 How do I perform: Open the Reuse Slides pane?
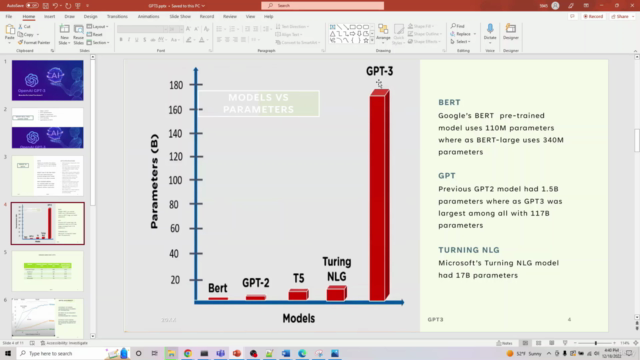[x=78, y=34]
